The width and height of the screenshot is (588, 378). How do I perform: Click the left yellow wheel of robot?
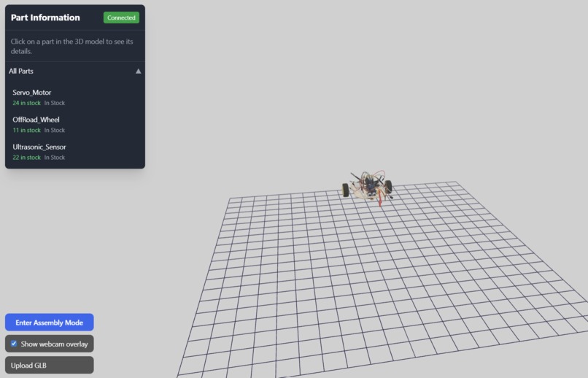[345, 190]
